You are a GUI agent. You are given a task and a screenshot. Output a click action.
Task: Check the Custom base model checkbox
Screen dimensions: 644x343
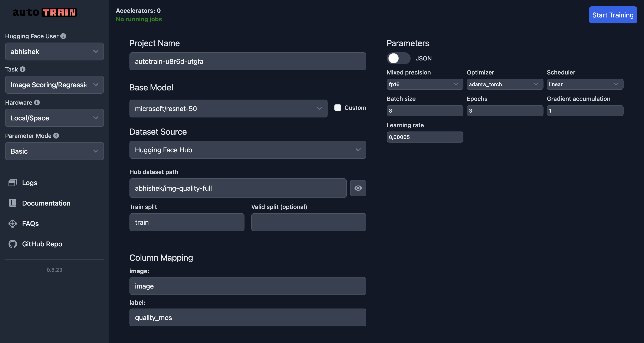pos(338,108)
